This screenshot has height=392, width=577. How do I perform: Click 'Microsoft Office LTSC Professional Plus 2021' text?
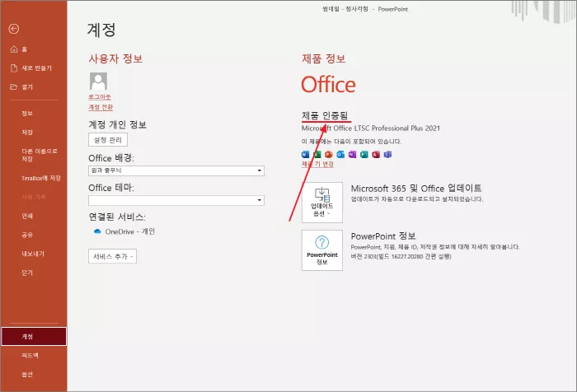(x=371, y=128)
